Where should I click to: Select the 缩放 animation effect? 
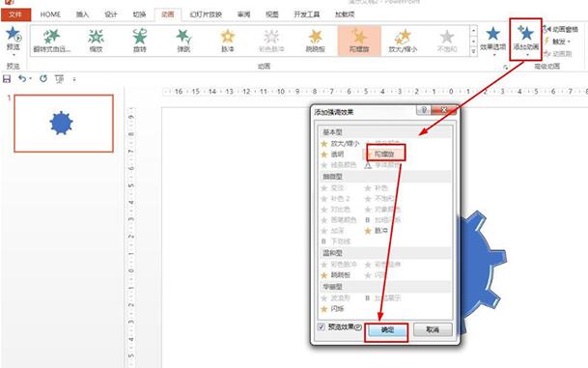96,41
